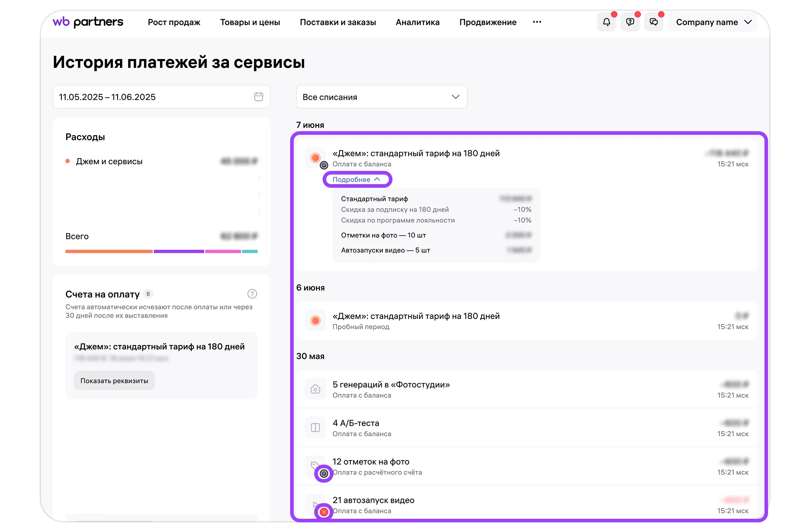Screen dimensions: 809x532
Task: Click pending clock badge on 12 отметок на фото
Action: click(324, 474)
